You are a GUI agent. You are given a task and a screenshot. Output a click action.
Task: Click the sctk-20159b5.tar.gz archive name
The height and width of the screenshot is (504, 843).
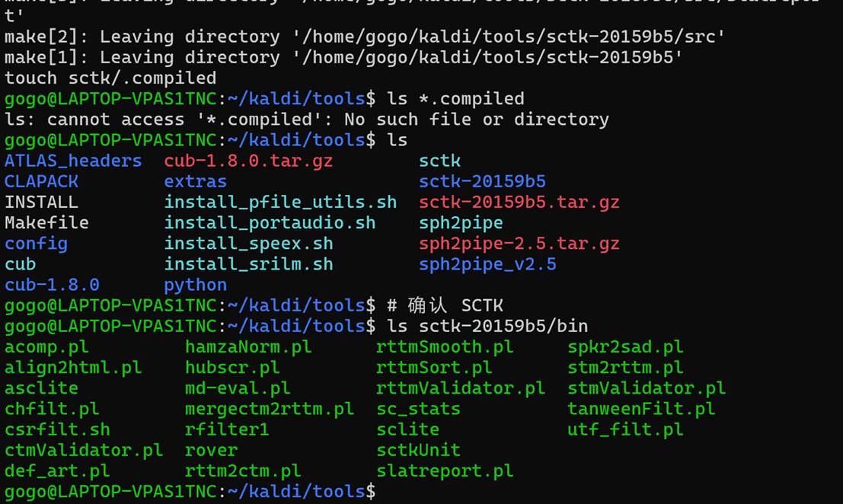click(519, 202)
